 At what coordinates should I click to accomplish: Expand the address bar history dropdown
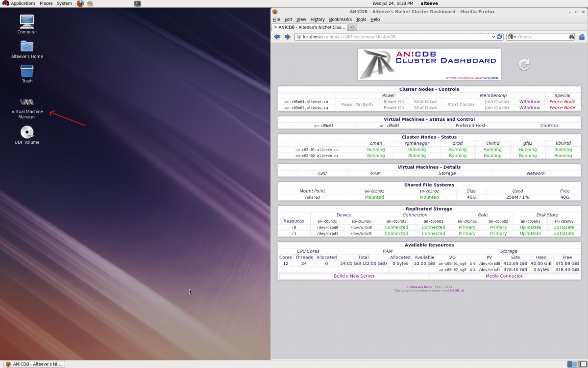click(x=493, y=37)
